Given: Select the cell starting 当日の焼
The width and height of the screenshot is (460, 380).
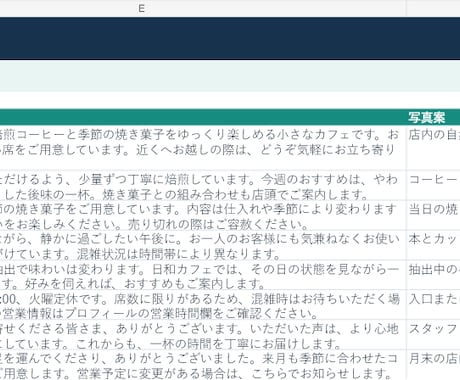Looking at the screenshot, I should pos(433,215).
